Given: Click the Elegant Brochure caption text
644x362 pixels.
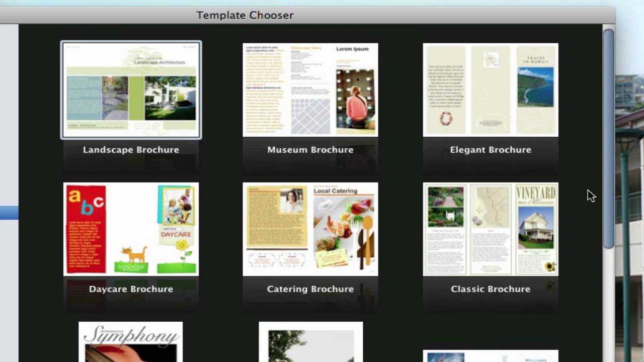Looking at the screenshot, I should coord(491,150).
